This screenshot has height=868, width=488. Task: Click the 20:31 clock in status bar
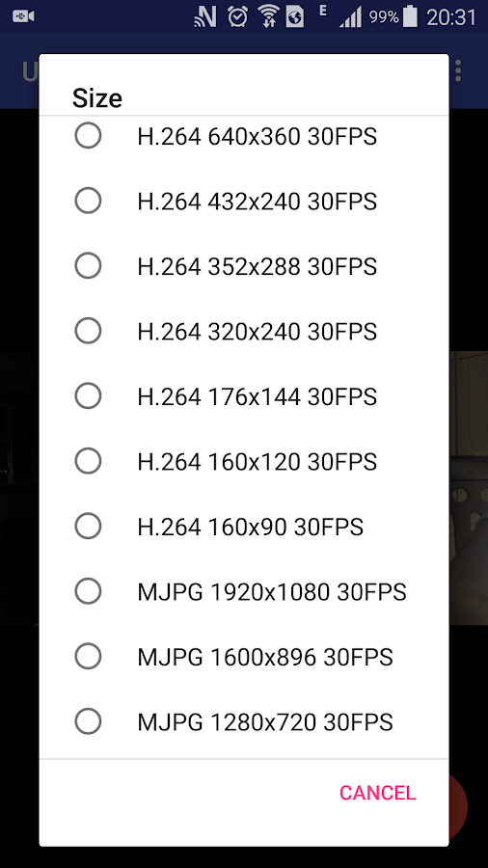[451, 17]
